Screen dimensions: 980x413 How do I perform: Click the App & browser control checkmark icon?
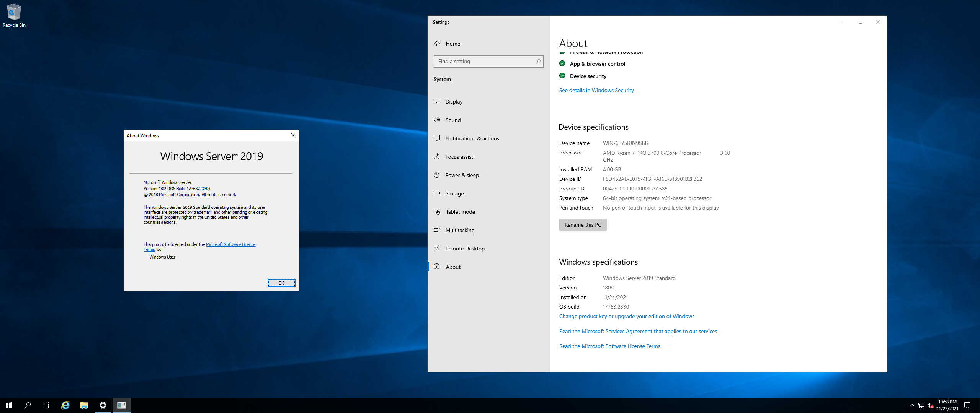click(562, 63)
